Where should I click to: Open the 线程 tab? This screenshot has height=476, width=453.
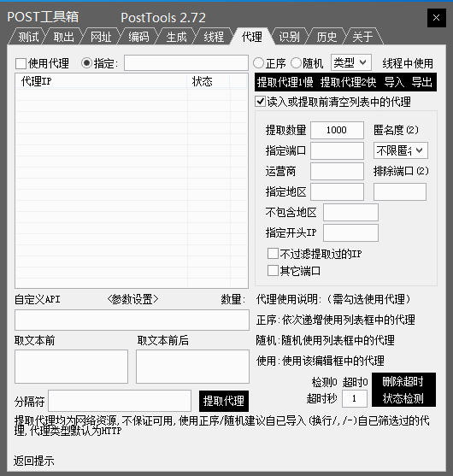click(x=214, y=37)
